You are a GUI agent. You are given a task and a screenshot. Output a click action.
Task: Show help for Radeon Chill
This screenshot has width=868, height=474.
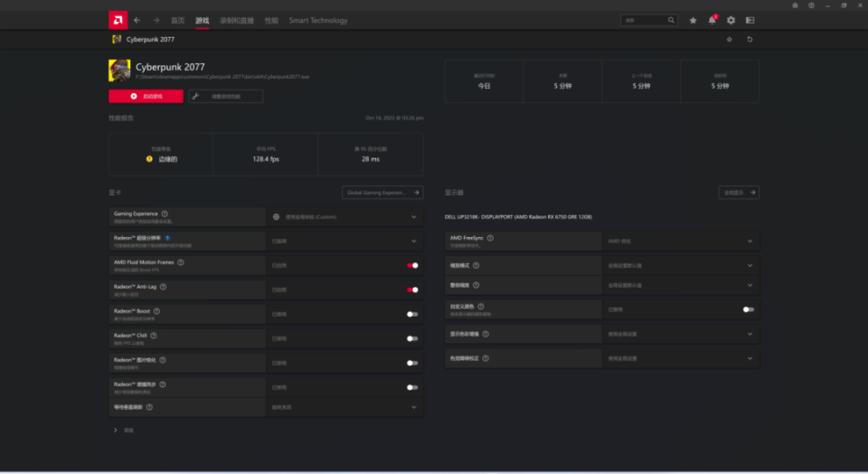[154, 336]
